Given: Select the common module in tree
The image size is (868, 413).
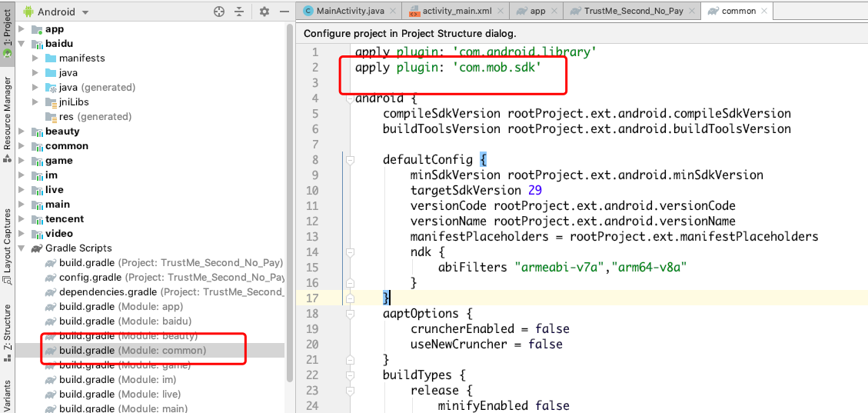Looking at the screenshot, I should coord(66,146).
